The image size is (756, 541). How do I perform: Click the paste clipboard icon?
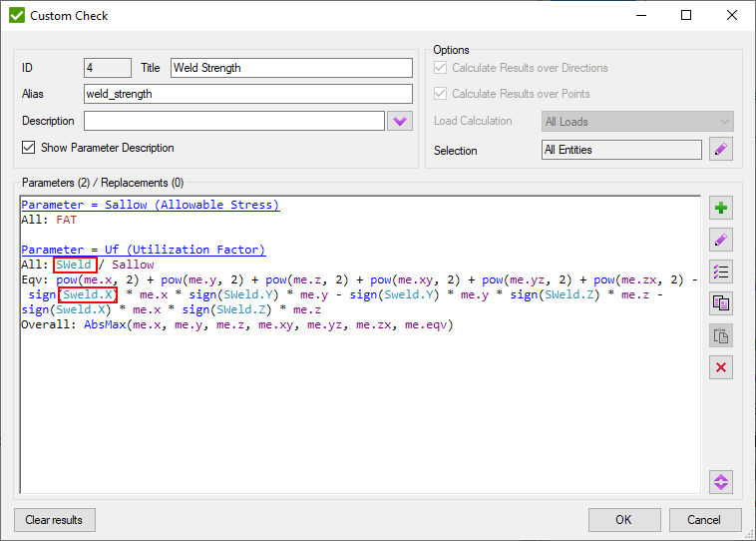click(x=721, y=336)
